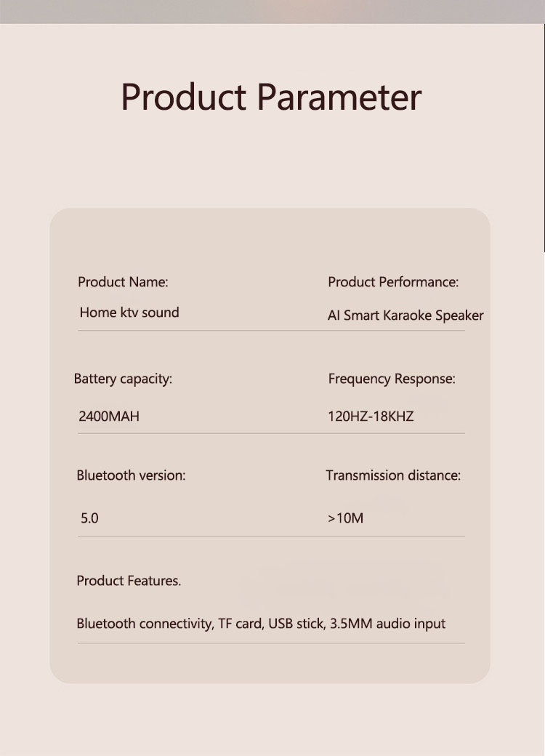Select the Product Performance label
Image resolution: width=545 pixels, height=756 pixels.
[393, 282]
